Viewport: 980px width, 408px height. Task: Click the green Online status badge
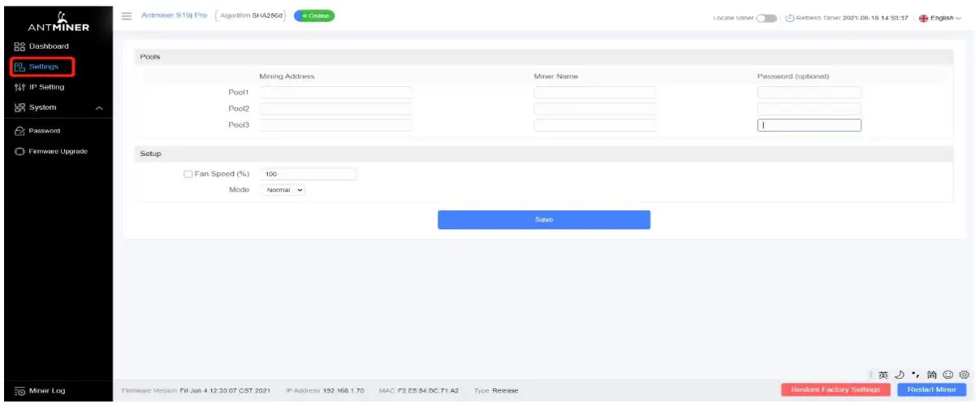tap(314, 16)
